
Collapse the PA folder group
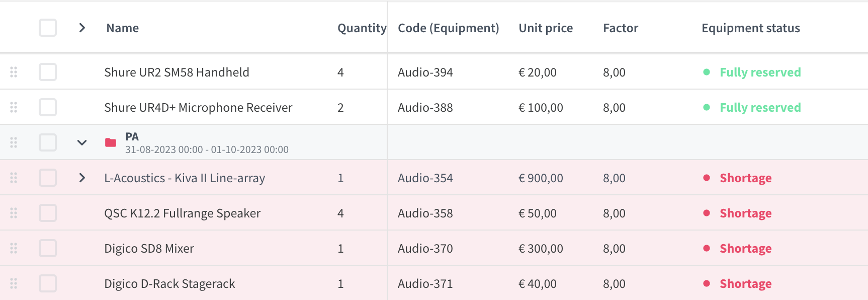(x=82, y=142)
